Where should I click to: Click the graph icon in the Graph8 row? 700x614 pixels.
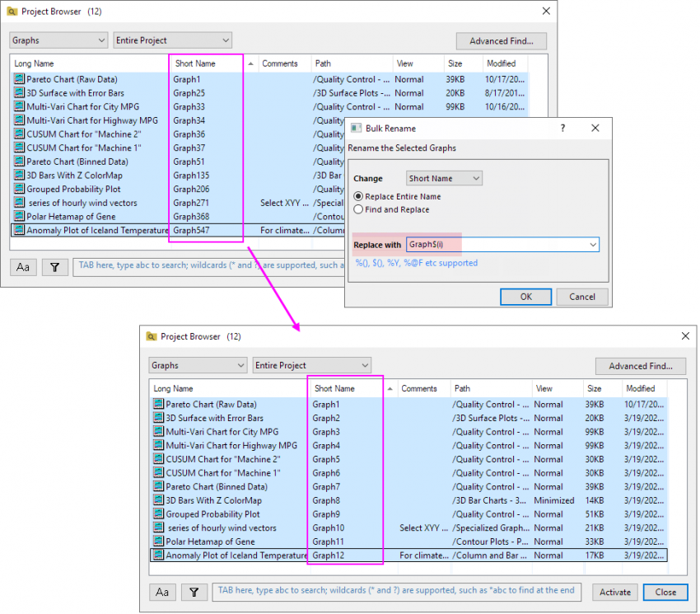click(159, 500)
